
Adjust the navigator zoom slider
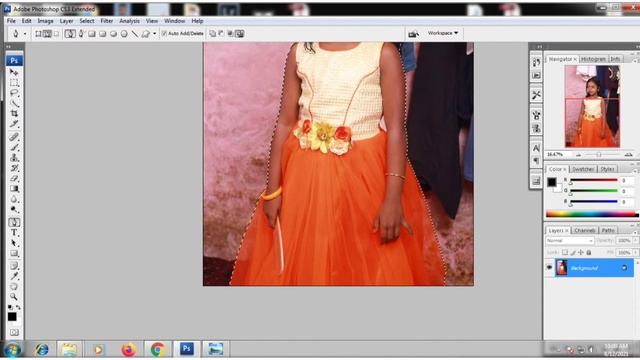(x=599, y=155)
